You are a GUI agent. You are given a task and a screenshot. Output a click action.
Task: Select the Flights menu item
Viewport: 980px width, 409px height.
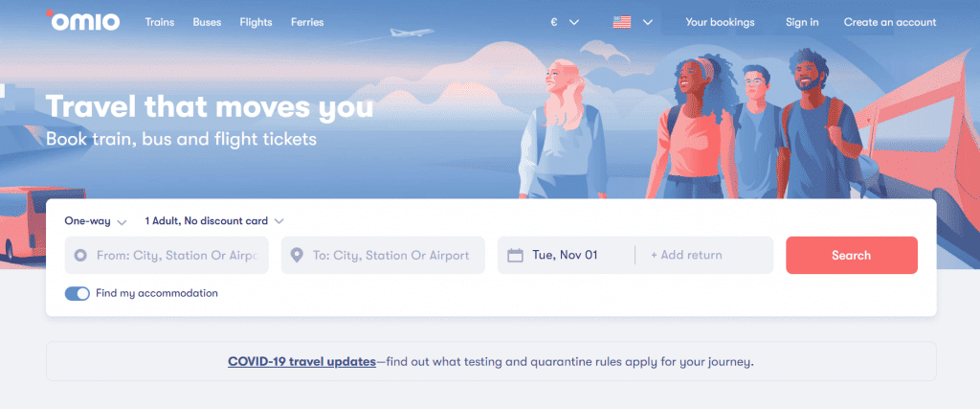tap(256, 22)
